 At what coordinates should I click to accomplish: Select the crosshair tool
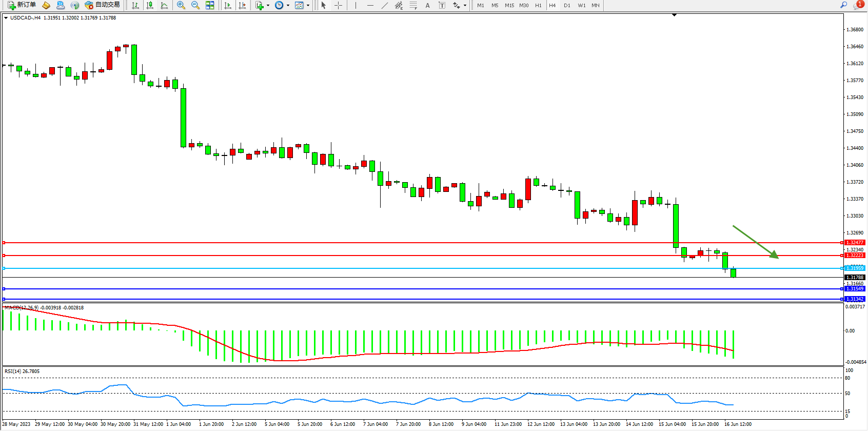[339, 5]
